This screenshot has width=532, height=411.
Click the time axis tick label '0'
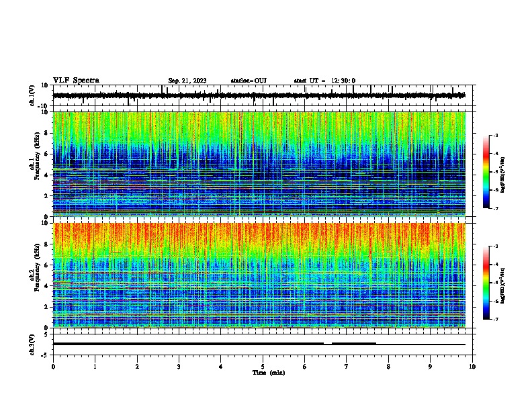[53, 367]
